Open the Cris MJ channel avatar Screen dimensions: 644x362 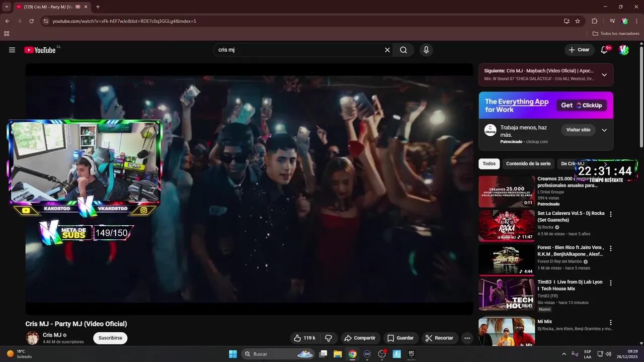32,338
